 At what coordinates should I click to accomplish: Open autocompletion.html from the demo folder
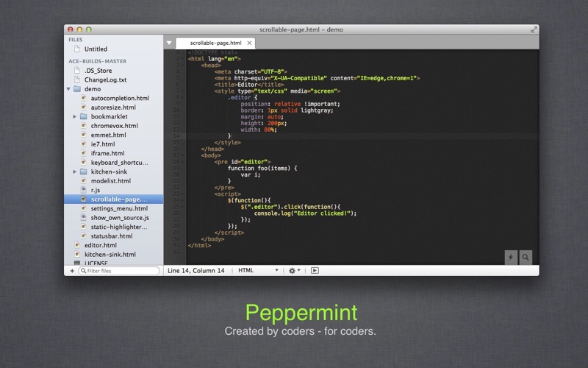[x=120, y=98]
